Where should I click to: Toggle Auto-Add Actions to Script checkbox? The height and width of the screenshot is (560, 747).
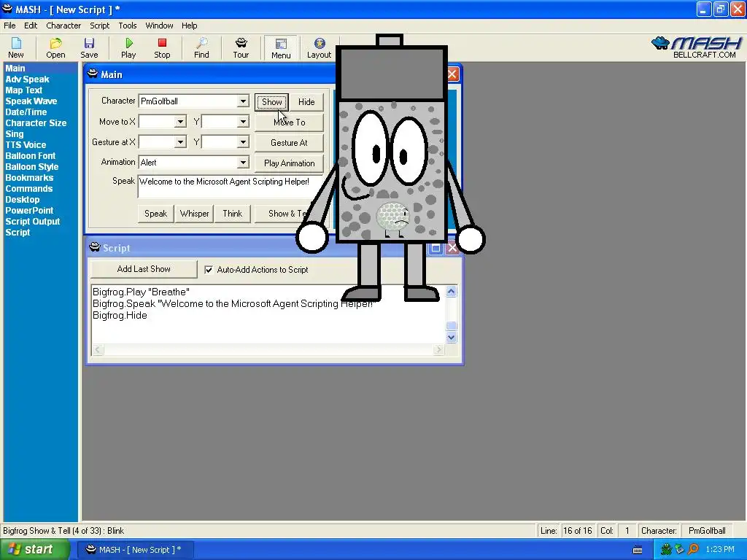coord(209,270)
